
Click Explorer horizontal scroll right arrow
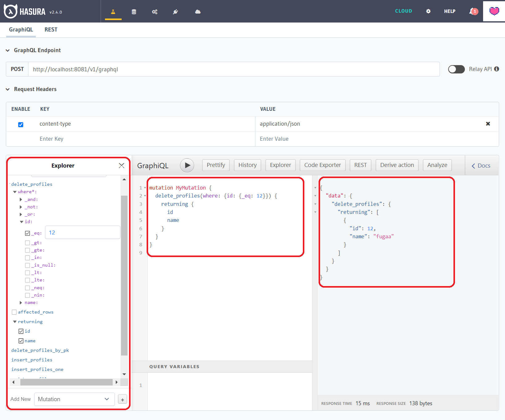[x=116, y=382]
